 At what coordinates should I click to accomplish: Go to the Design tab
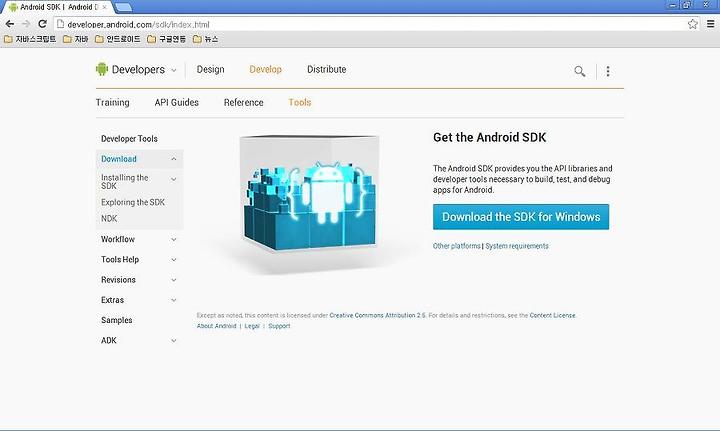(x=210, y=69)
